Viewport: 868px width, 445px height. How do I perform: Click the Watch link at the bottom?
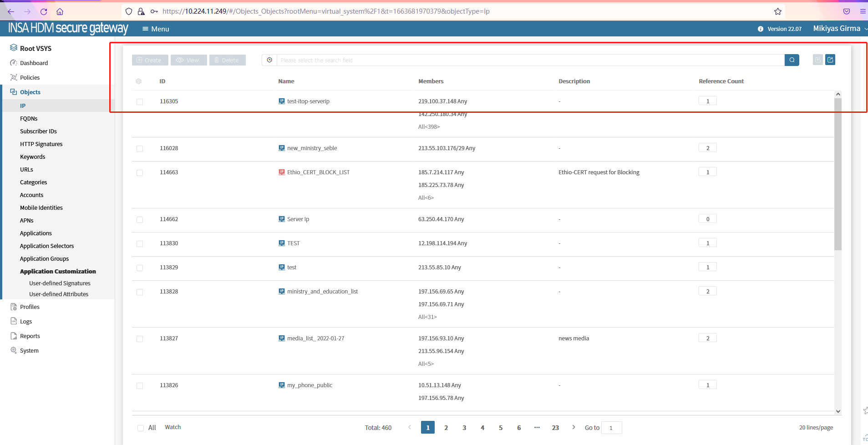[x=173, y=427]
